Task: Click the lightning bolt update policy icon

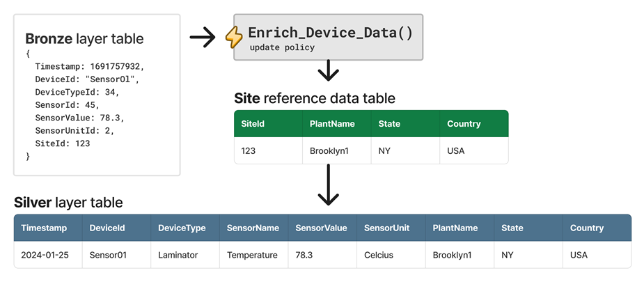Action: click(x=234, y=38)
